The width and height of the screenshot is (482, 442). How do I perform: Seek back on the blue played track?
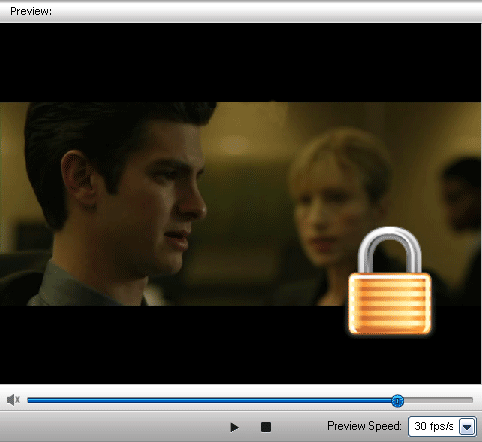coord(209,400)
